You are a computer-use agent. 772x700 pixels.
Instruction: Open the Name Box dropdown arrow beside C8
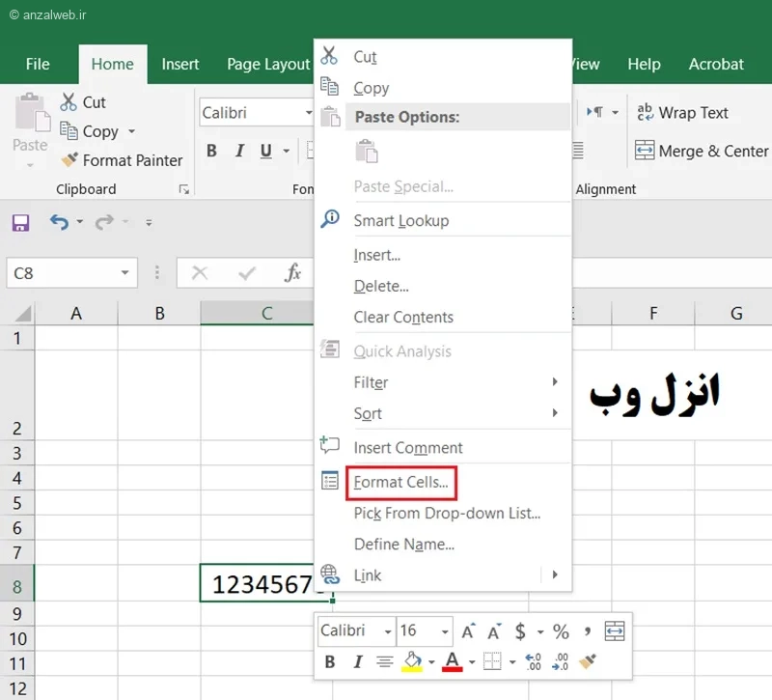tap(125, 272)
